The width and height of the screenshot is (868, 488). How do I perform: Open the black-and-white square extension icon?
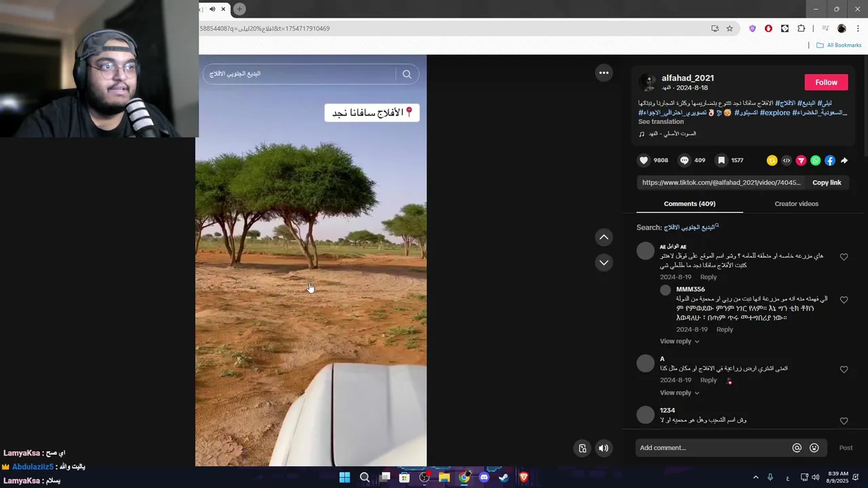click(785, 28)
